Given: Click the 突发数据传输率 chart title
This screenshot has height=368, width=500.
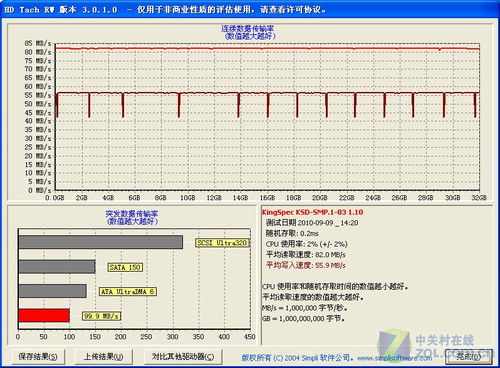Looking at the screenshot, I should click(132, 214).
